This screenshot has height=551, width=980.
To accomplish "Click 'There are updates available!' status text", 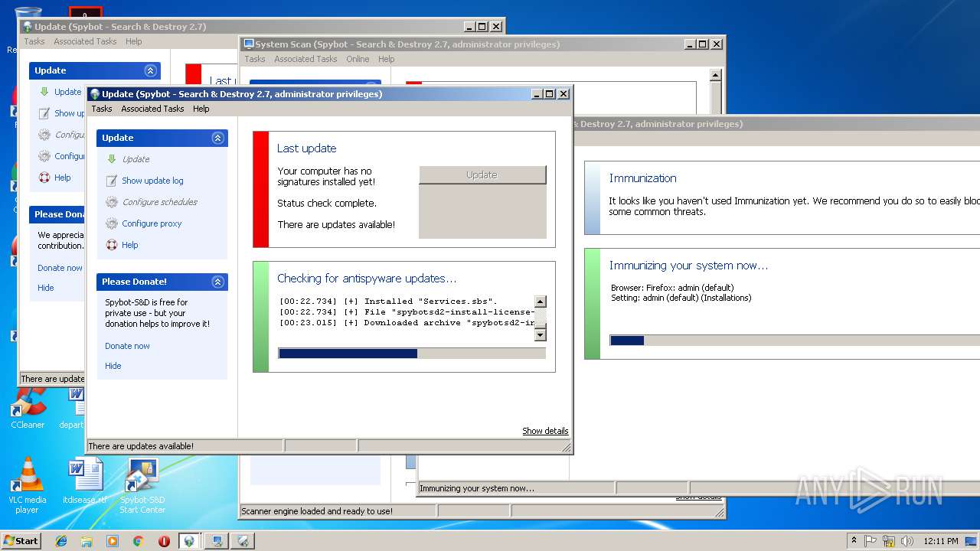I will pyautogui.click(x=141, y=446).
